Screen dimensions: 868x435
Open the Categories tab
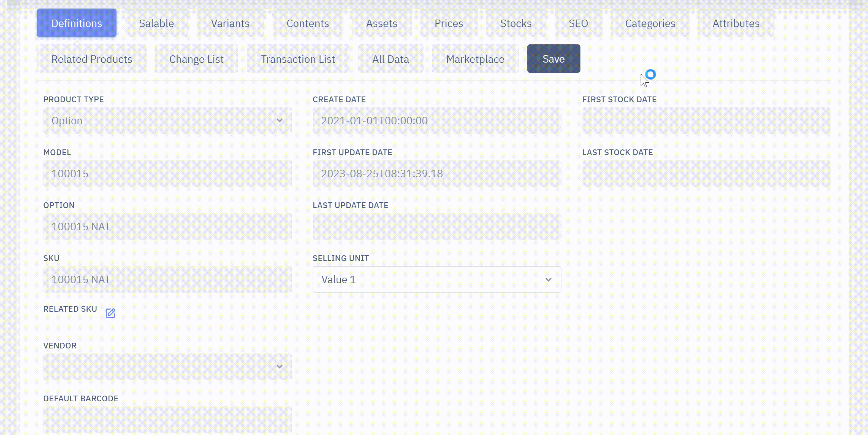click(650, 23)
